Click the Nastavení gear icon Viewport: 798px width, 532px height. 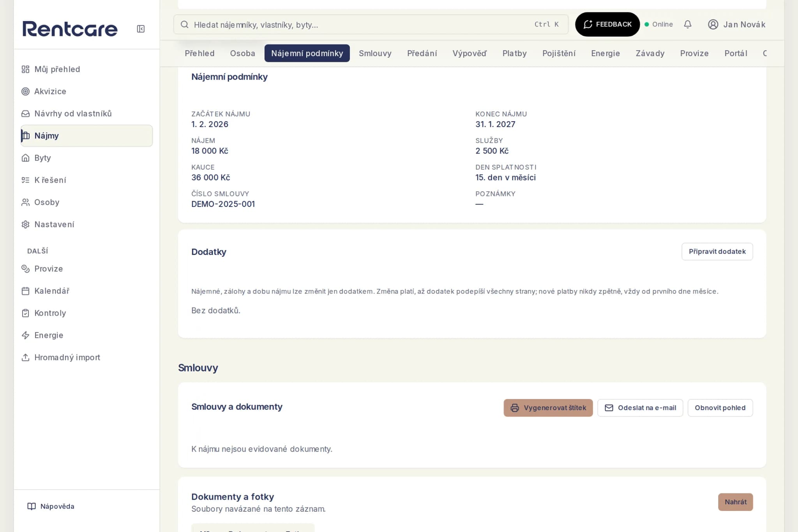25,224
